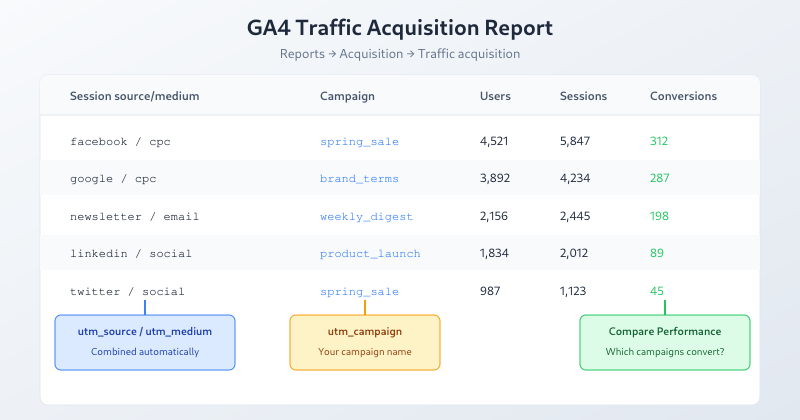Select the linkedin / social source cell
Viewport: 800px width, 420px height.
131,254
